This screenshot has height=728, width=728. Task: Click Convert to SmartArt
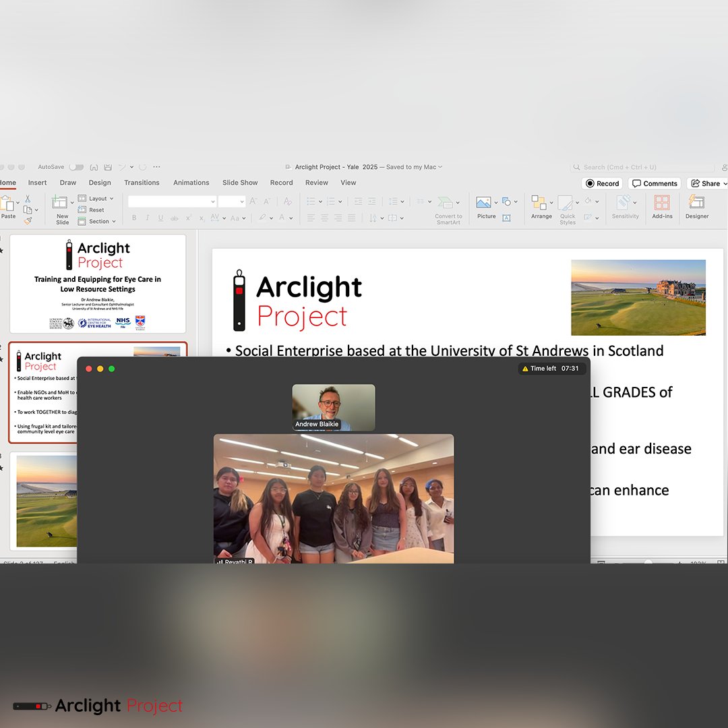[448, 210]
